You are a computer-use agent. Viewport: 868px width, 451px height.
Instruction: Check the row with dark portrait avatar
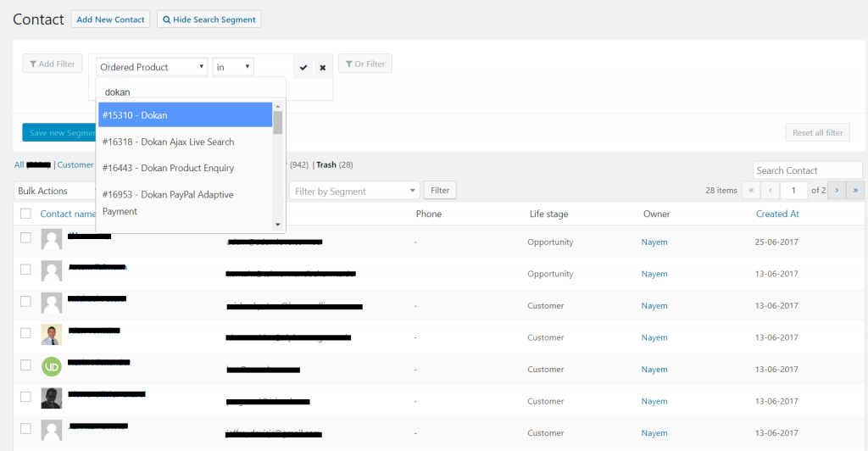25,397
